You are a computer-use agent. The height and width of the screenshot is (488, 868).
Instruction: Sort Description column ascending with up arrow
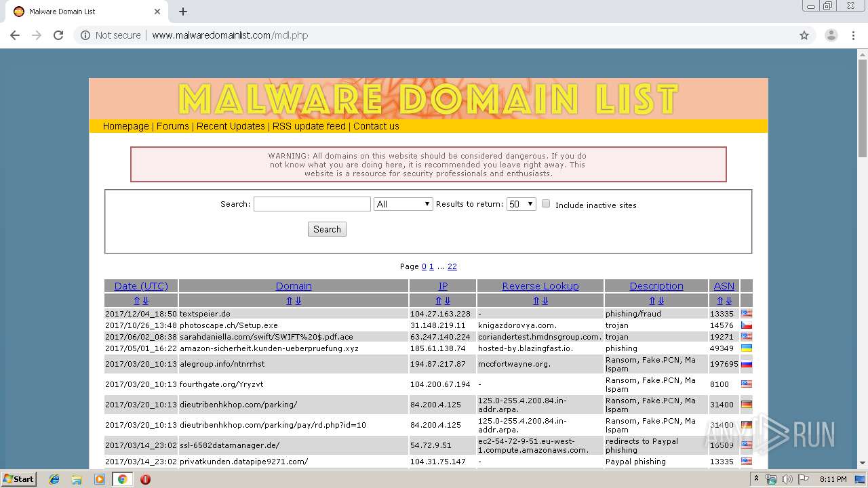652,301
